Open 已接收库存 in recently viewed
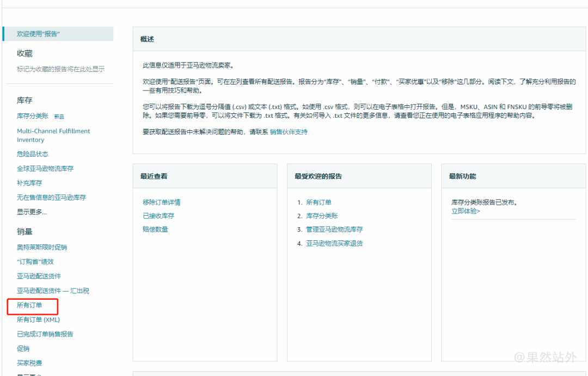 click(x=158, y=216)
